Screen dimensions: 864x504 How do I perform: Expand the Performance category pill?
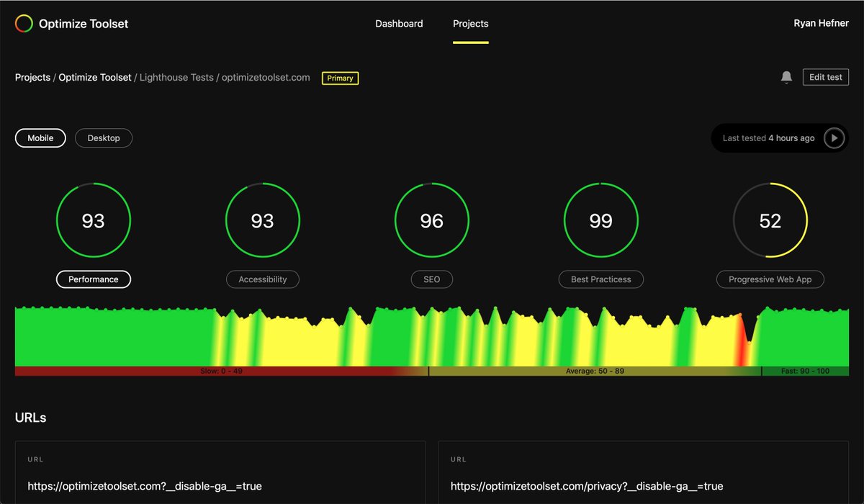coord(94,279)
